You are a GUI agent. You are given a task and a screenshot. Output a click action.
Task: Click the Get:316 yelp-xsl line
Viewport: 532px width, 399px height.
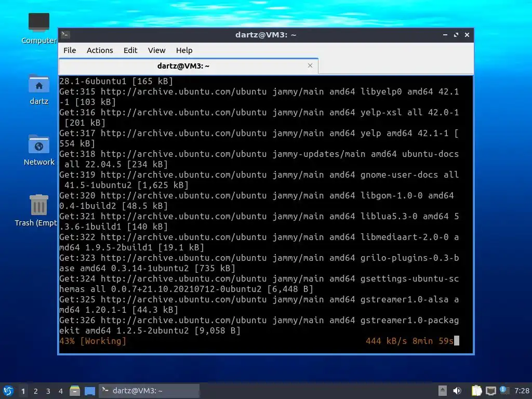tap(259, 117)
